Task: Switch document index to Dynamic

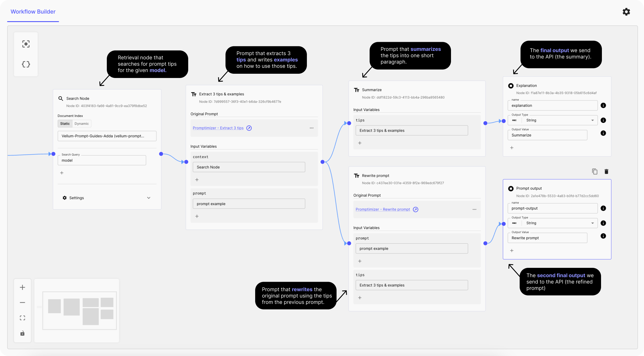Action: tap(81, 123)
